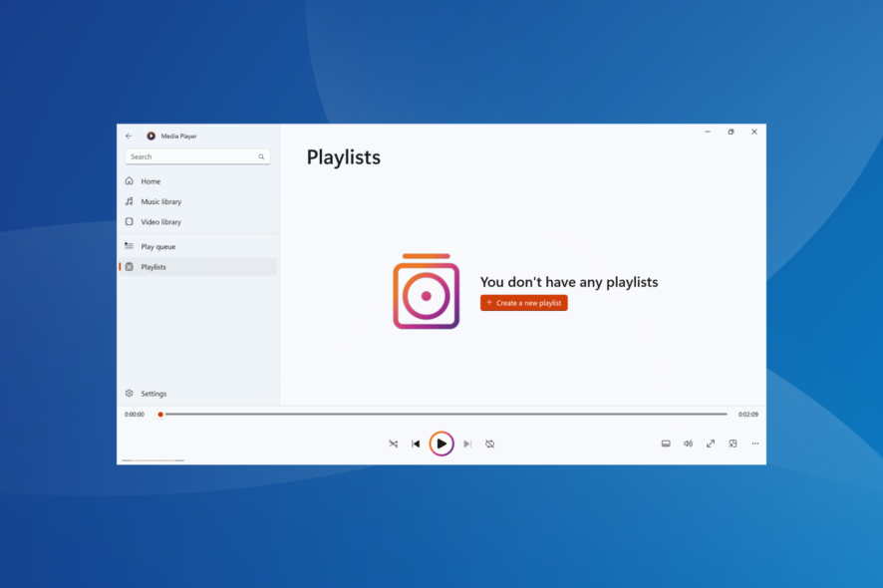Image resolution: width=883 pixels, height=588 pixels.
Task: Open the Video library
Action: pyautogui.click(x=197, y=222)
